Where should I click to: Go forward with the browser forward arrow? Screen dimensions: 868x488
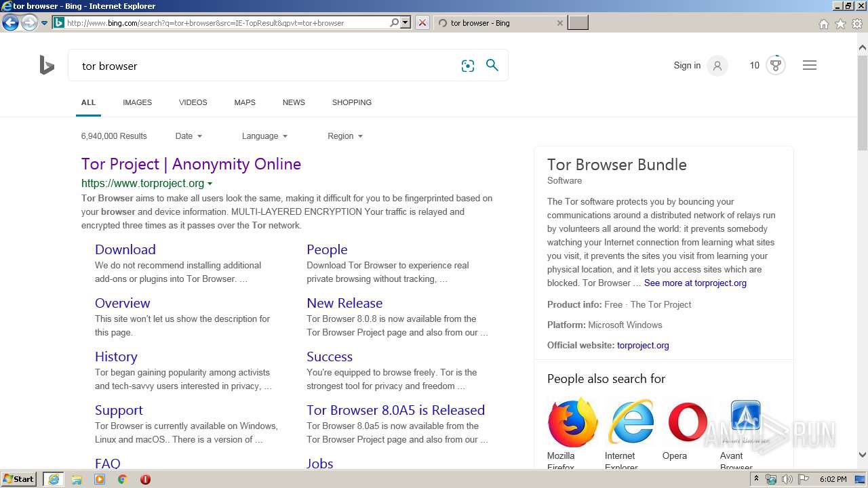28,22
